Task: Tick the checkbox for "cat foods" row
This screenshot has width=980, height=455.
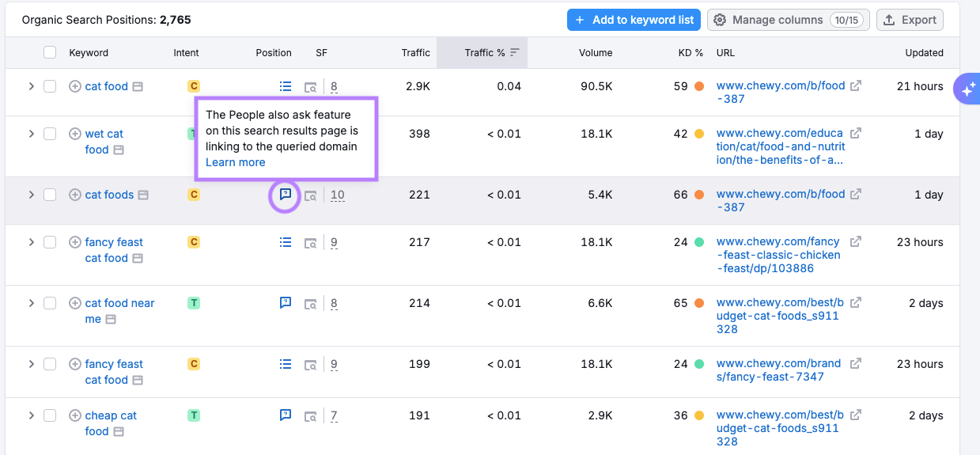Action: pos(50,195)
